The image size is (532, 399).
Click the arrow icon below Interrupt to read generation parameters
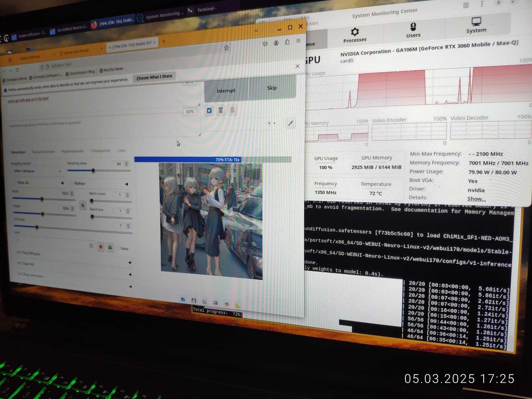(x=209, y=110)
